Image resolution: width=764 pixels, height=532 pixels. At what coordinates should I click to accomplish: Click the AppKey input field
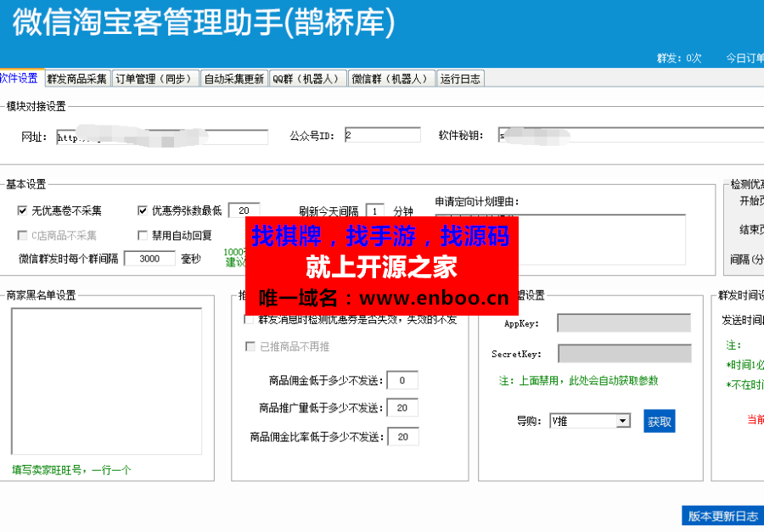(624, 323)
